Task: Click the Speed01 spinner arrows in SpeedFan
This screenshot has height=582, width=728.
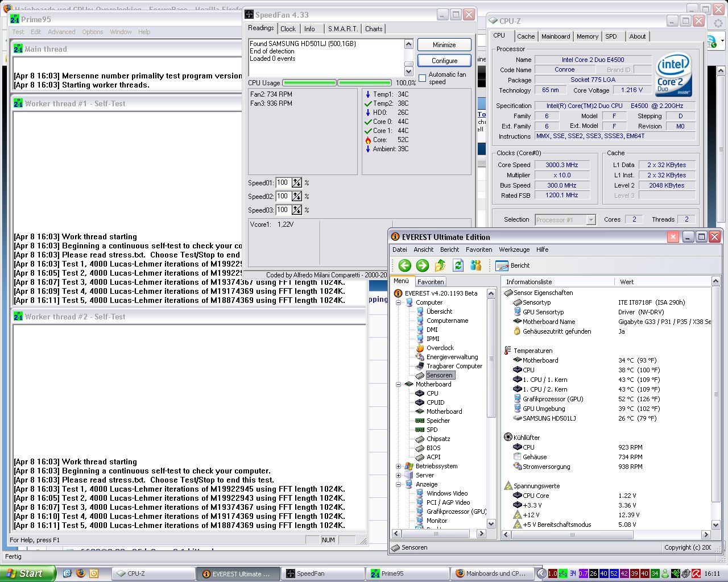Action: [x=297, y=182]
